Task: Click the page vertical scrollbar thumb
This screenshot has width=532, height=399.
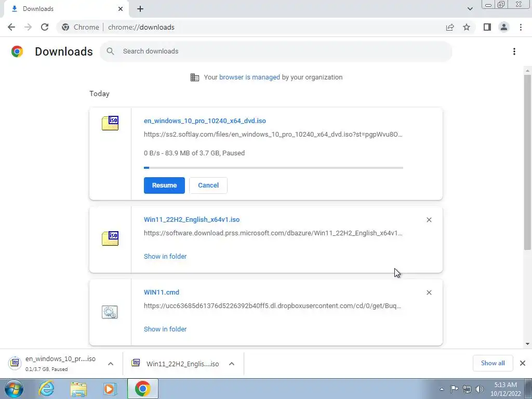Action: tap(527, 162)
